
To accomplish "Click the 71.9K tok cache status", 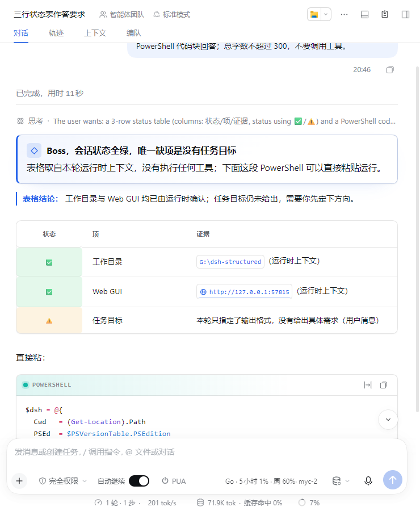I will [240, 503].
